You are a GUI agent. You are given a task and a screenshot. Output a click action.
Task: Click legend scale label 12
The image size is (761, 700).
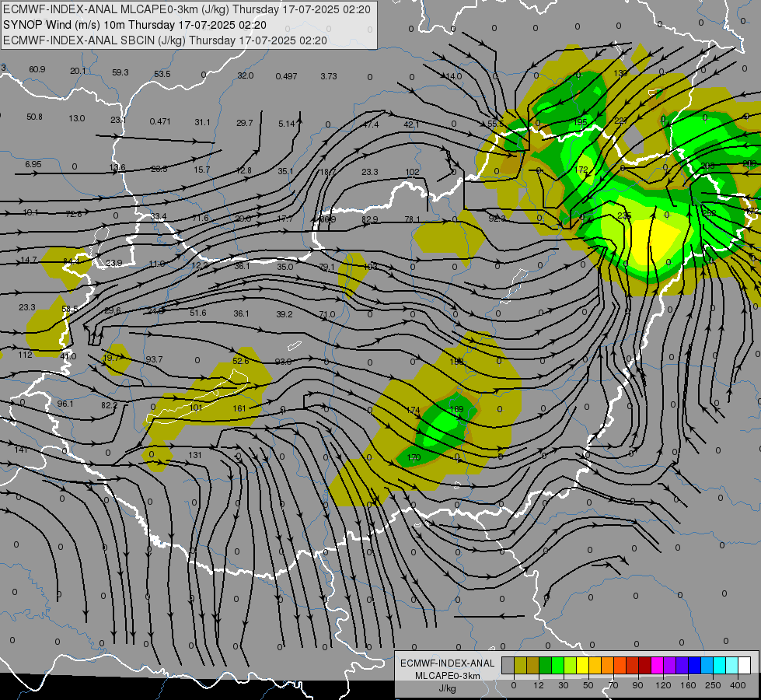539,685
